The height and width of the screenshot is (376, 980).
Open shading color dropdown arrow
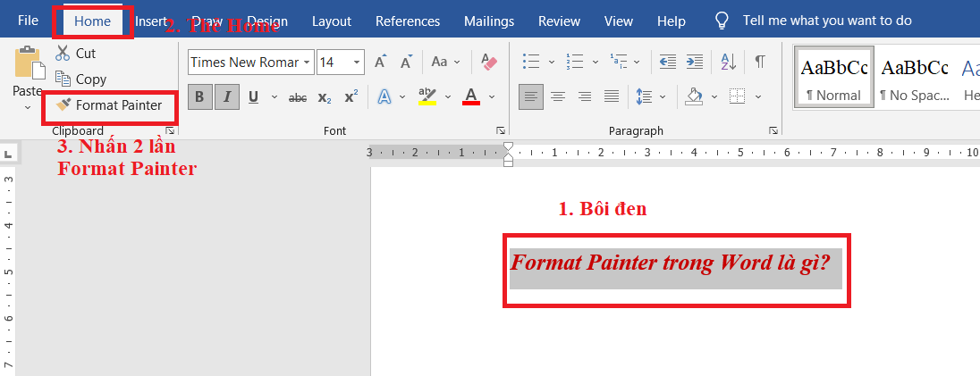click(x=714, y=97)
